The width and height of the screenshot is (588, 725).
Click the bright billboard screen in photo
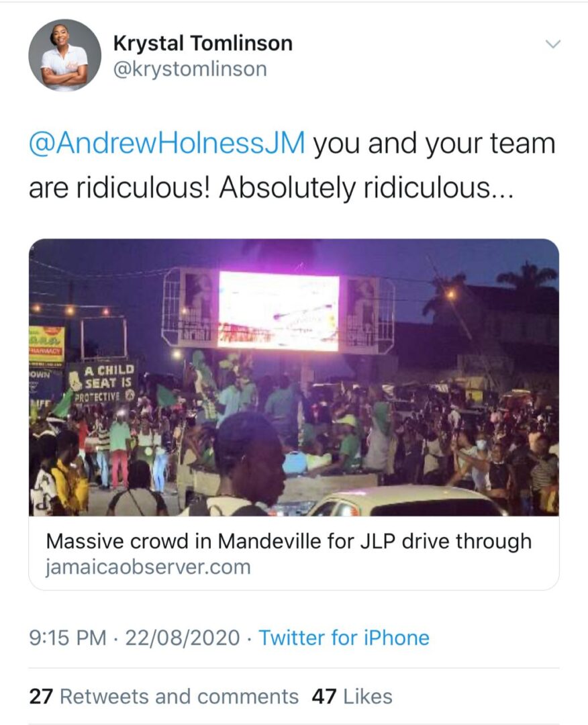279,309
